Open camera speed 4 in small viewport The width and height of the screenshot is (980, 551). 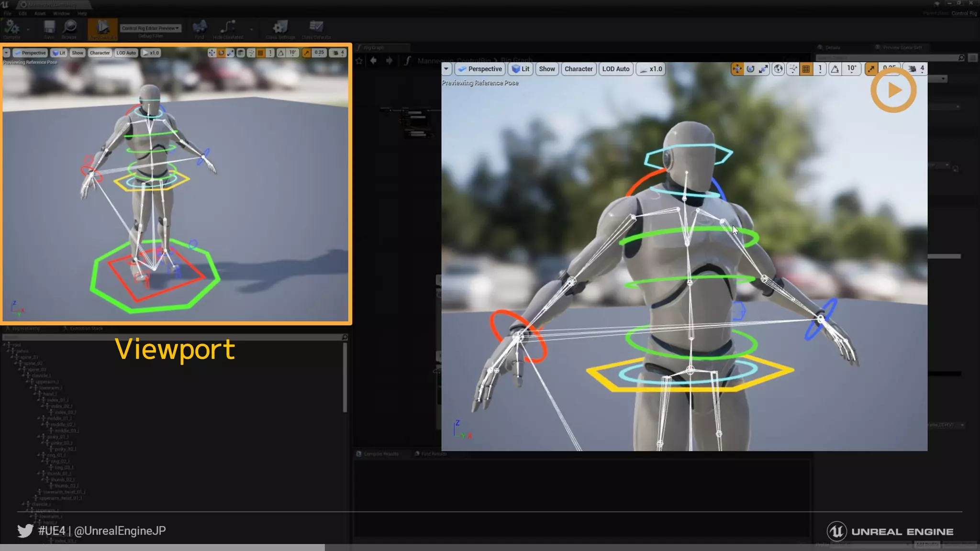click(x=338, y=53)
